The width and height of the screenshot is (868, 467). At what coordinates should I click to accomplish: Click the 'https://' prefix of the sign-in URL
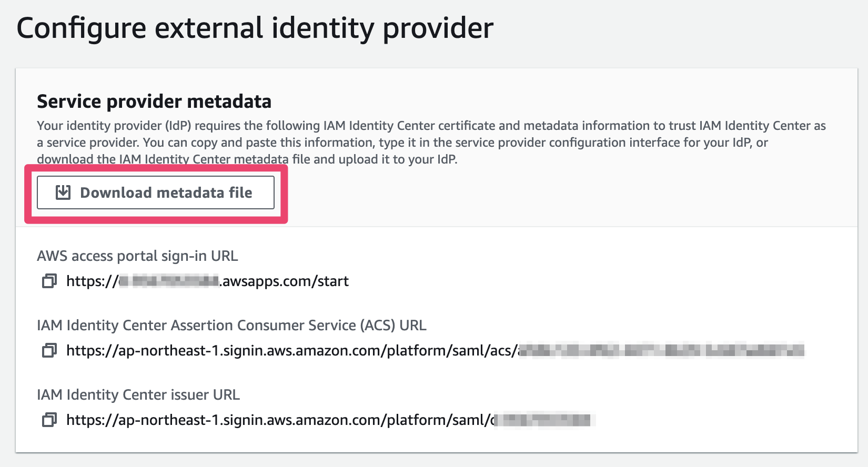point(92,281)
